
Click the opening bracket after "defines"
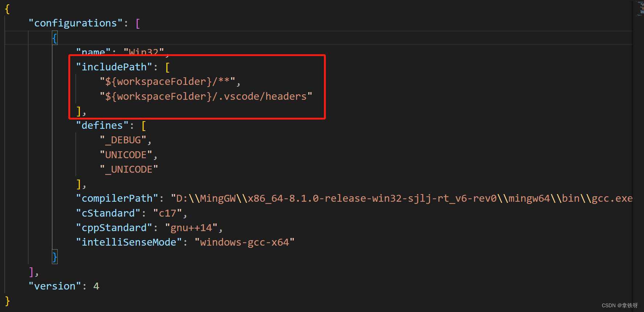(144, 126)
